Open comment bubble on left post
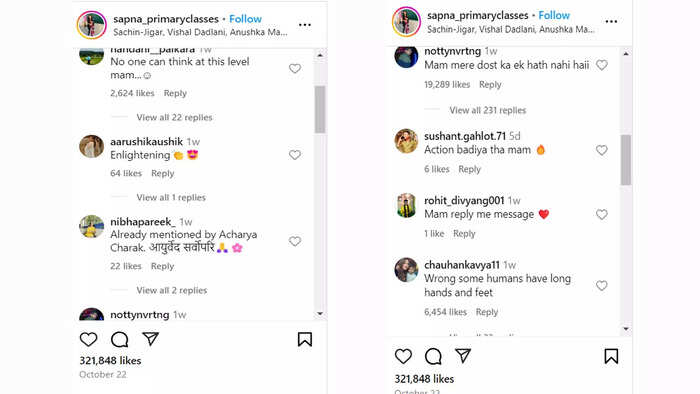The width and height of the screenshot is (700, 394). coord(120,339)
